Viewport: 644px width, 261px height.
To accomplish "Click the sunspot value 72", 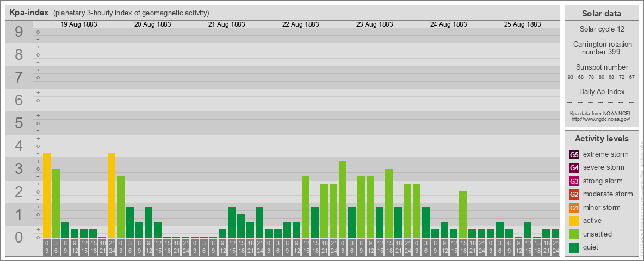I will click(x=621, y=77).
